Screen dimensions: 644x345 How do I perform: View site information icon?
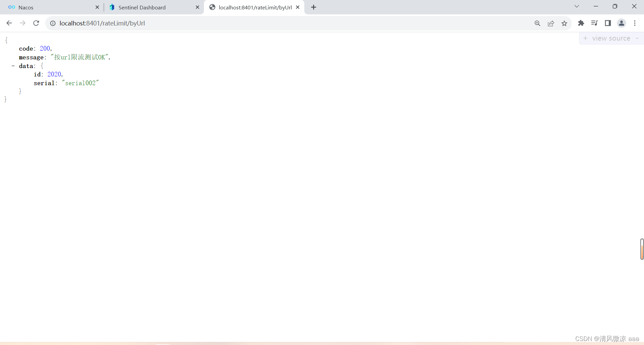[53, 23]
